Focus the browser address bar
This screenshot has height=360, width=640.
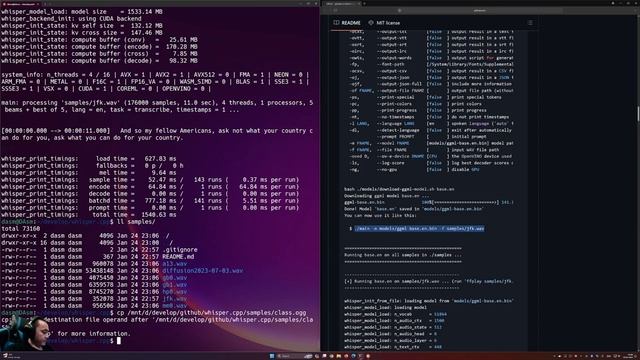pyautogui.click(x=480, y=11)
